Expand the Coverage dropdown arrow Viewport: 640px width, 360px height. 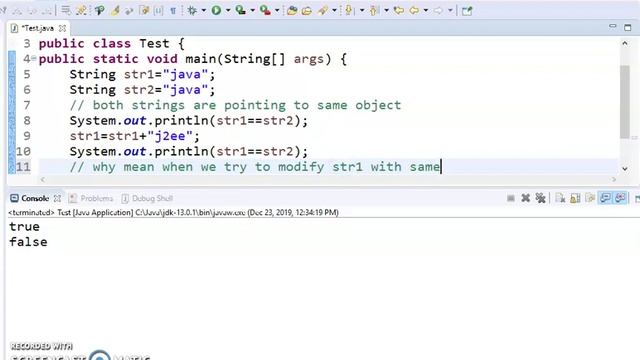pos(252,11)
